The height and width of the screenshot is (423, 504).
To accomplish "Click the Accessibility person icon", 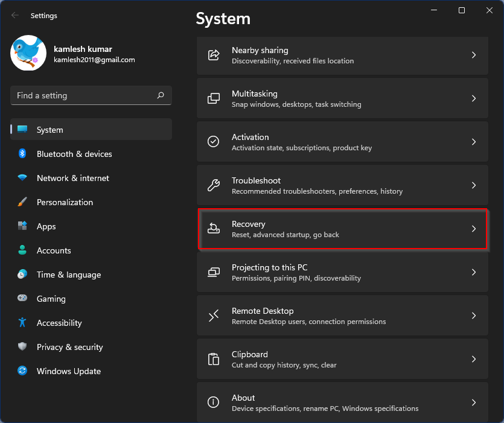I will (22, 323).
